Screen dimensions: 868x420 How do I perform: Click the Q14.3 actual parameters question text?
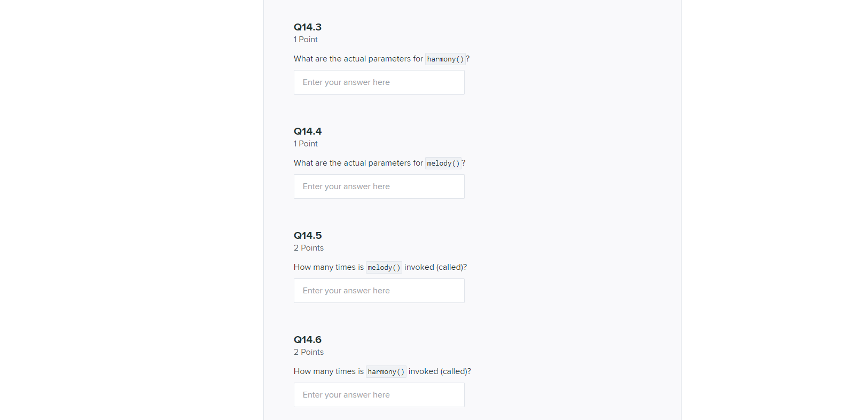[358, 59]
